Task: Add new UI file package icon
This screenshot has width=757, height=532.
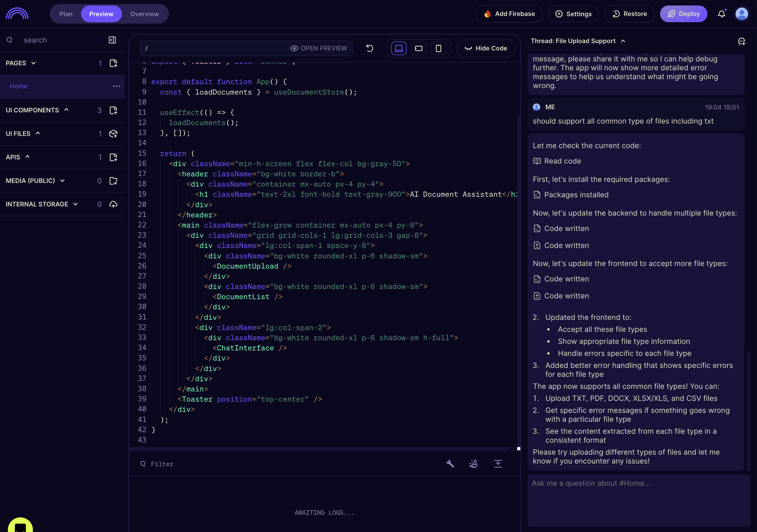Action: click(x=113, y=134)
